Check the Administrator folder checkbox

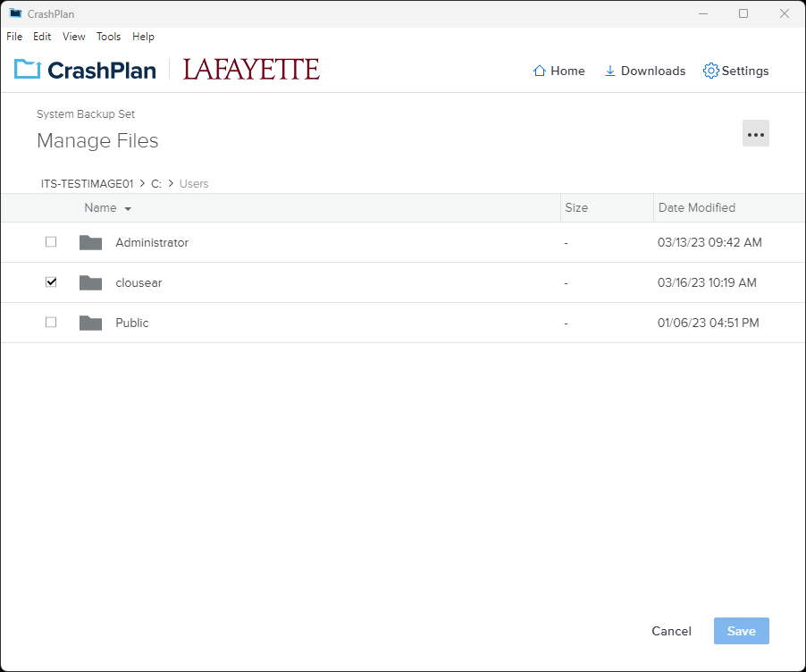tap(51, 241)
